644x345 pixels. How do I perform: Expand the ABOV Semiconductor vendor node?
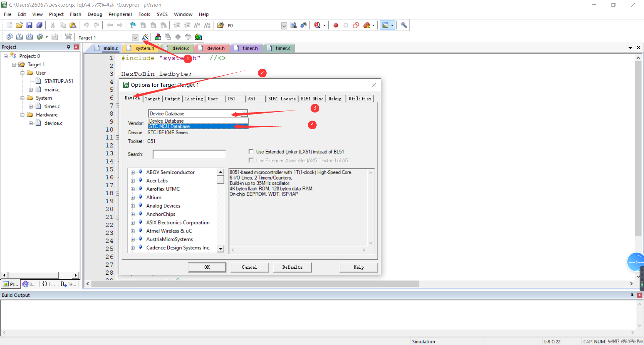click(x=133, y=172)
